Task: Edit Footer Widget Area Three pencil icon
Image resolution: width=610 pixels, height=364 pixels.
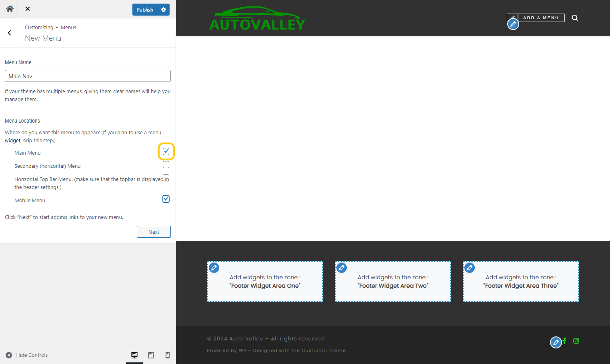Action: (x=470, y=268)
